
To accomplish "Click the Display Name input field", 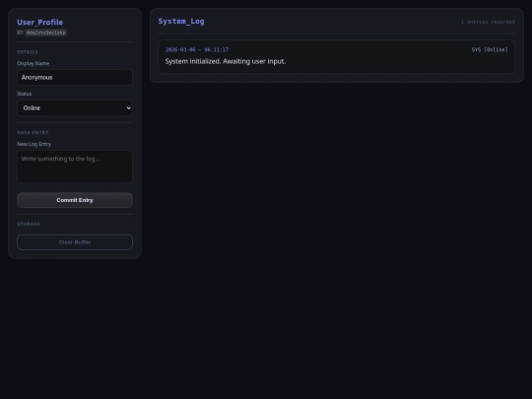I will click(x=75, y=78).
